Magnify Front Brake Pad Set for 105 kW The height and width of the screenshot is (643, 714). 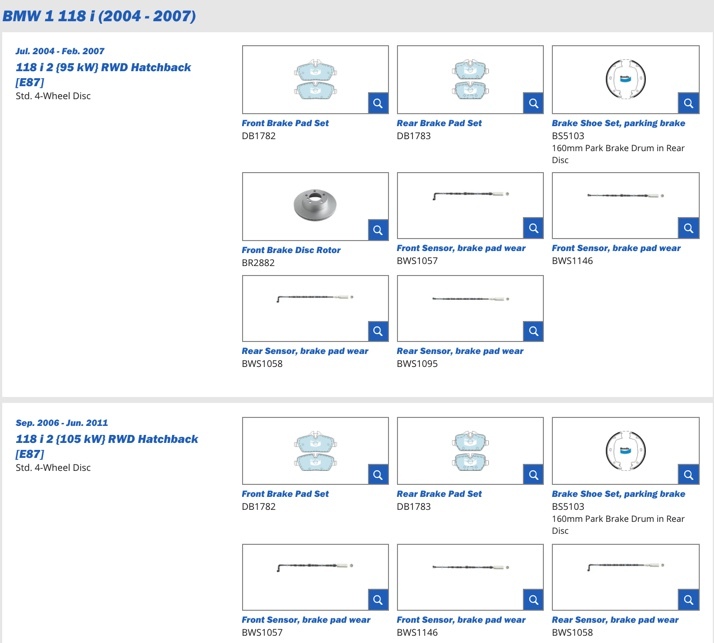click(378, 475)
